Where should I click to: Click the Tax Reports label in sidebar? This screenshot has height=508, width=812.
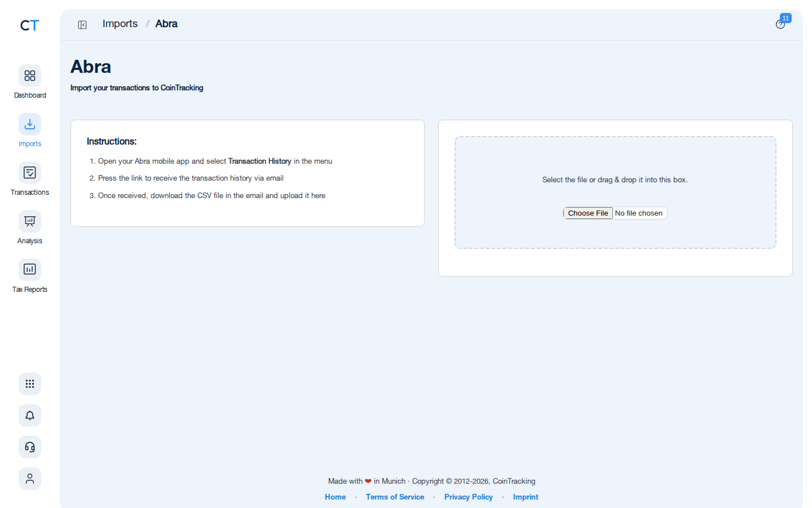click(30, 290)
